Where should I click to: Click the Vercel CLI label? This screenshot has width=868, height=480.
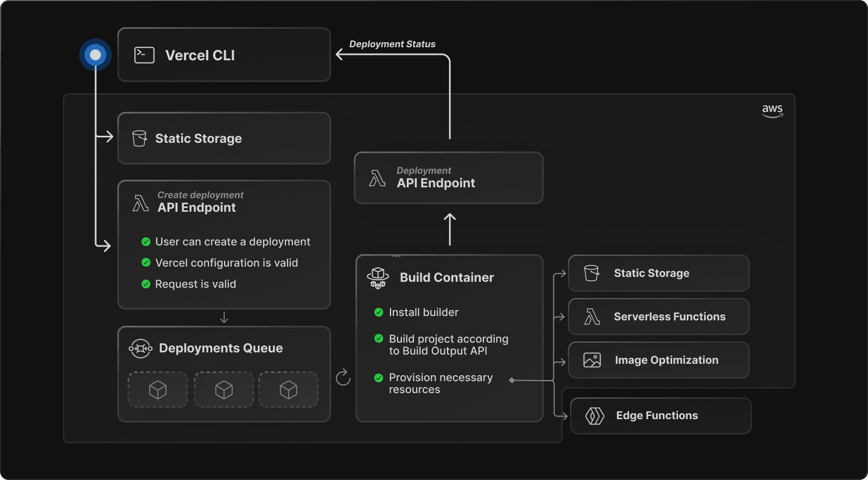[200, 55]
